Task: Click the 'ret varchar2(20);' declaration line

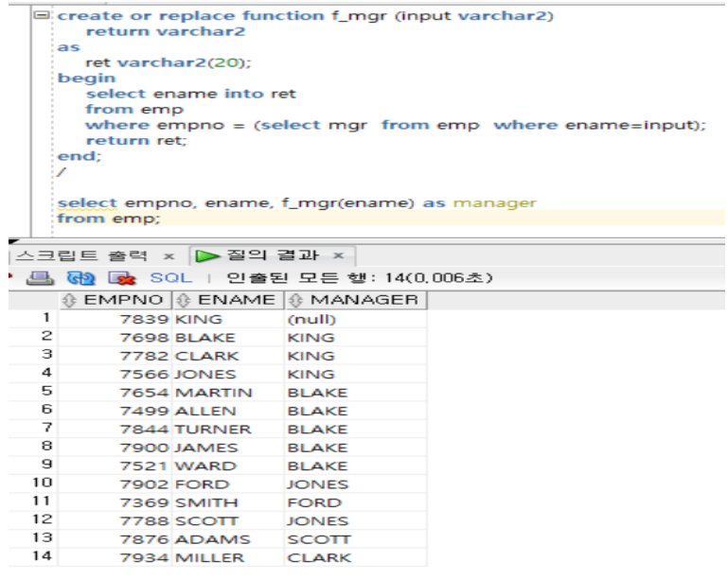Action: [169, 62]
